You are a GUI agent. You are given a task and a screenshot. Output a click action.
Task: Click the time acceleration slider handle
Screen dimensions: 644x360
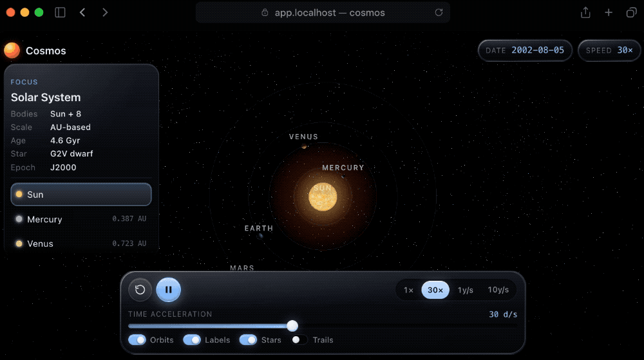(x=292, y=326)
